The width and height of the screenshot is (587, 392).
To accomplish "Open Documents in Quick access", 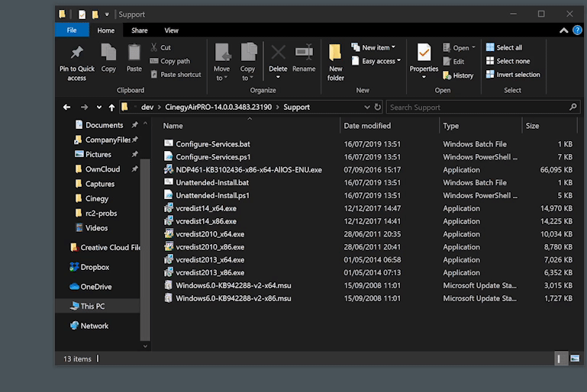I will [x=104, y=125].
